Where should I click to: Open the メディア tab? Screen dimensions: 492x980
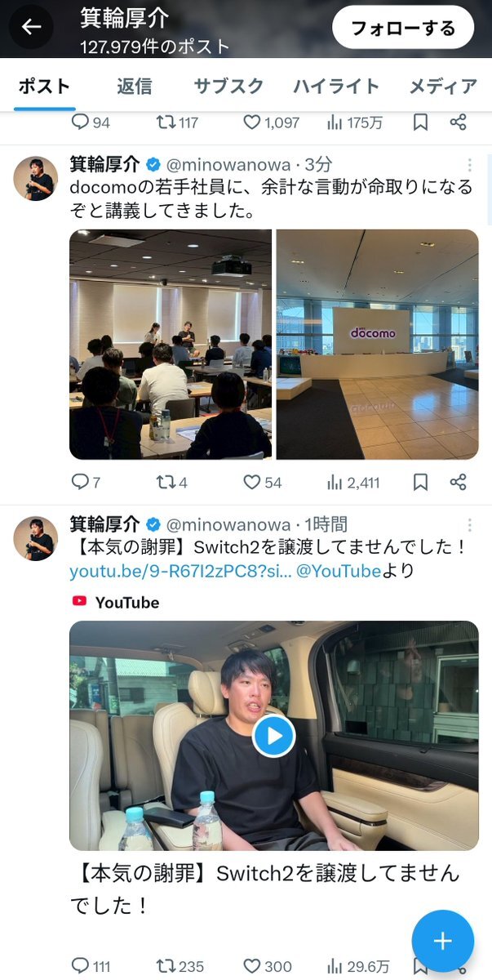(443, 86)
